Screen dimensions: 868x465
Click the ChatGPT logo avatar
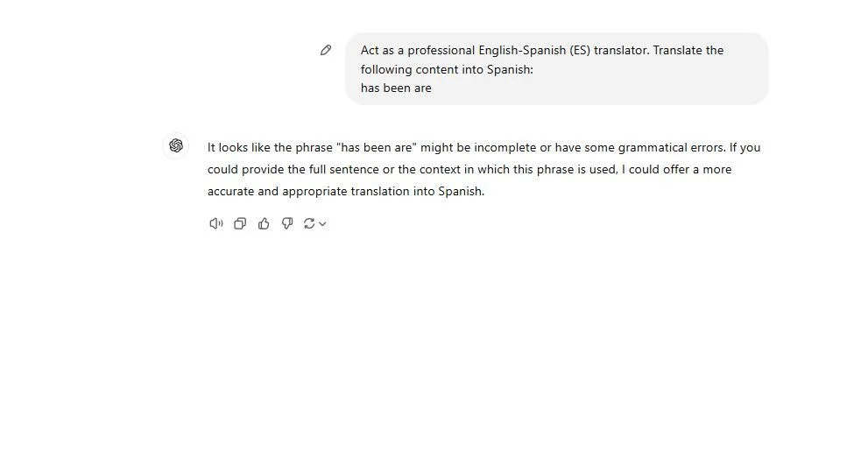[176, 145]
